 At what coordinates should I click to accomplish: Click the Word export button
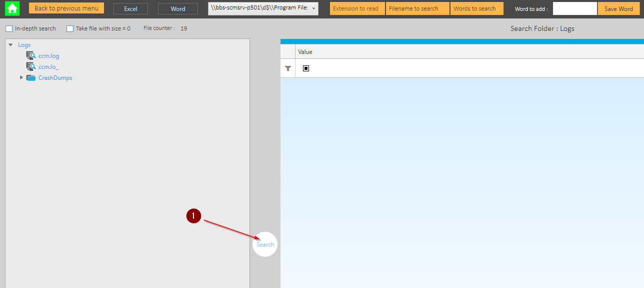click(x=177, y=9)
